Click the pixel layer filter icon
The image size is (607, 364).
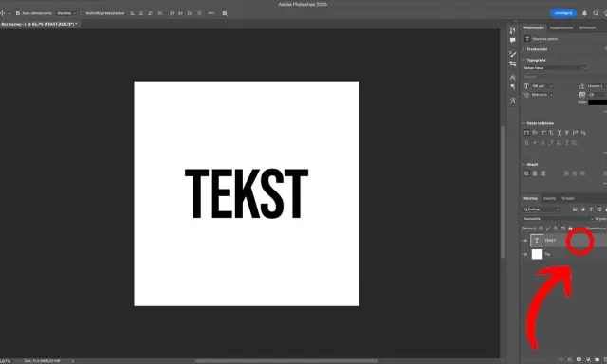[x=575, y=209]
